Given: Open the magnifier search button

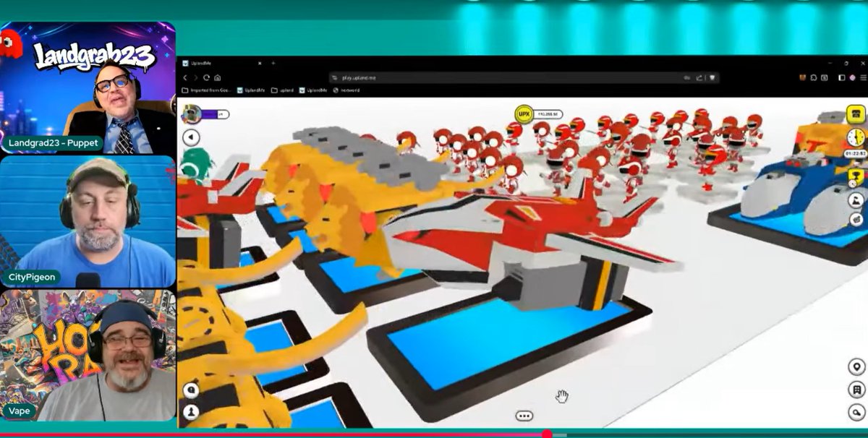Looking at the screenshot, I should 857,413.
